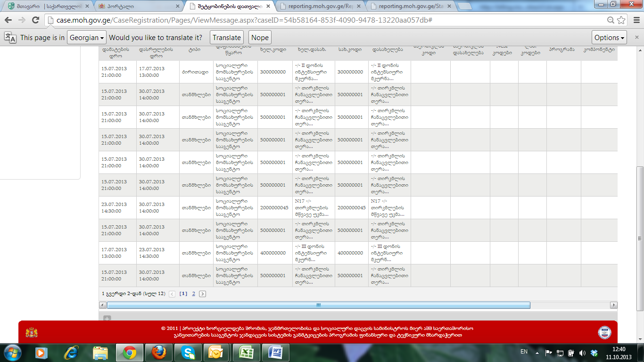Show hidden system tray icons
The height and width of the screenshot is (362, 644).
click(x=537, y=353)
